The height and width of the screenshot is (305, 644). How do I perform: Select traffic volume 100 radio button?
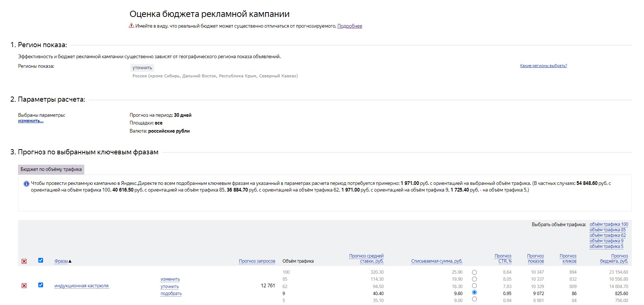[x=474, y=272]
